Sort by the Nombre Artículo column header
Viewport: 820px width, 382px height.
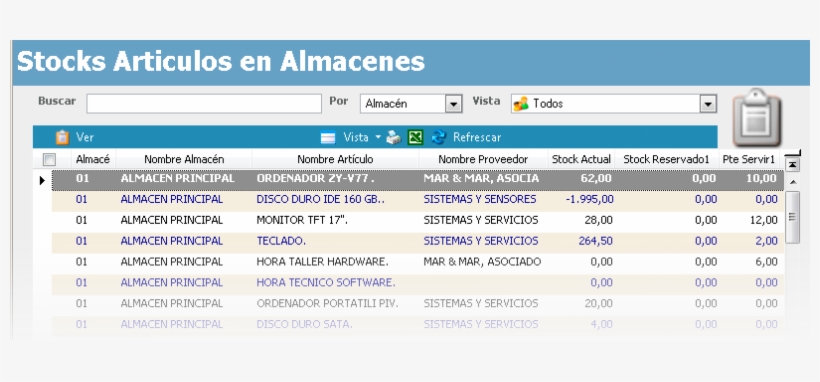[335, 159]
